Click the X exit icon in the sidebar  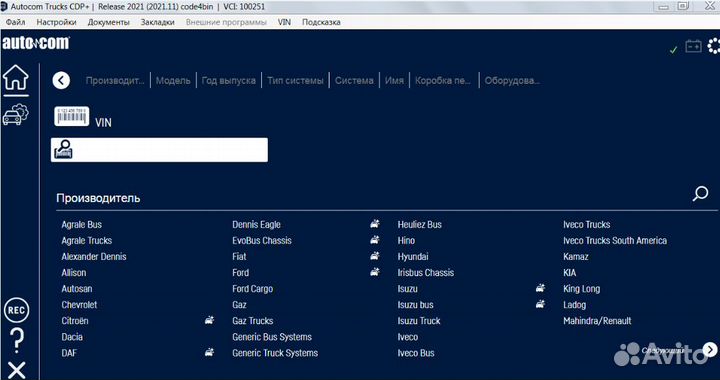tap(17, 370)
